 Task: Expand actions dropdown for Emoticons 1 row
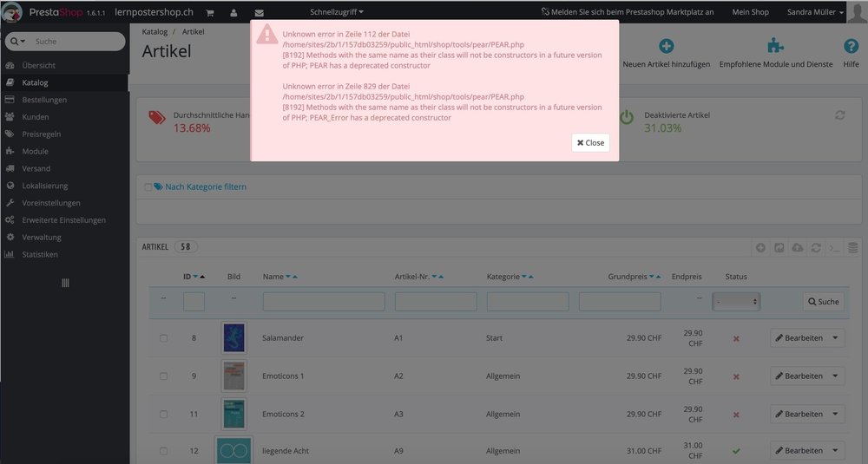[x=835, y=376]
